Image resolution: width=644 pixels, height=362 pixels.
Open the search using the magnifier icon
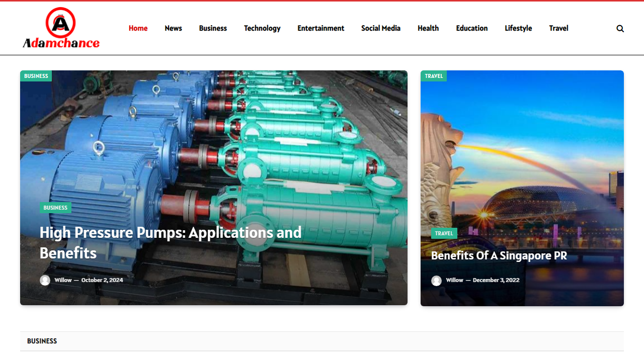pyautogui.click(x=620, y=29)
